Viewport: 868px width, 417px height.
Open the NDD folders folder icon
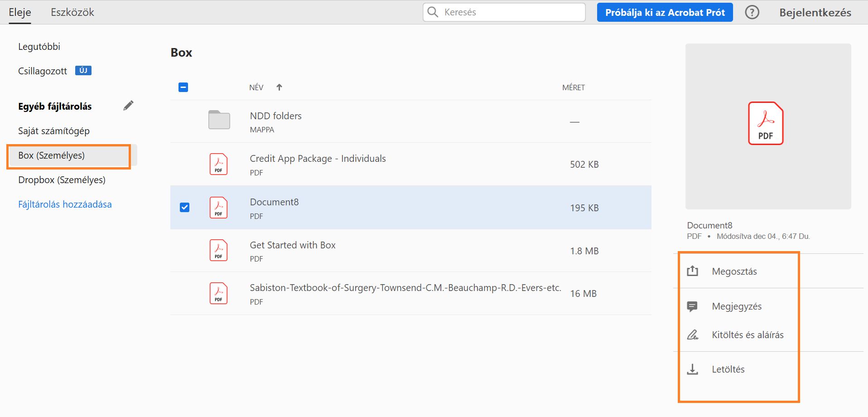coord(218,120)
